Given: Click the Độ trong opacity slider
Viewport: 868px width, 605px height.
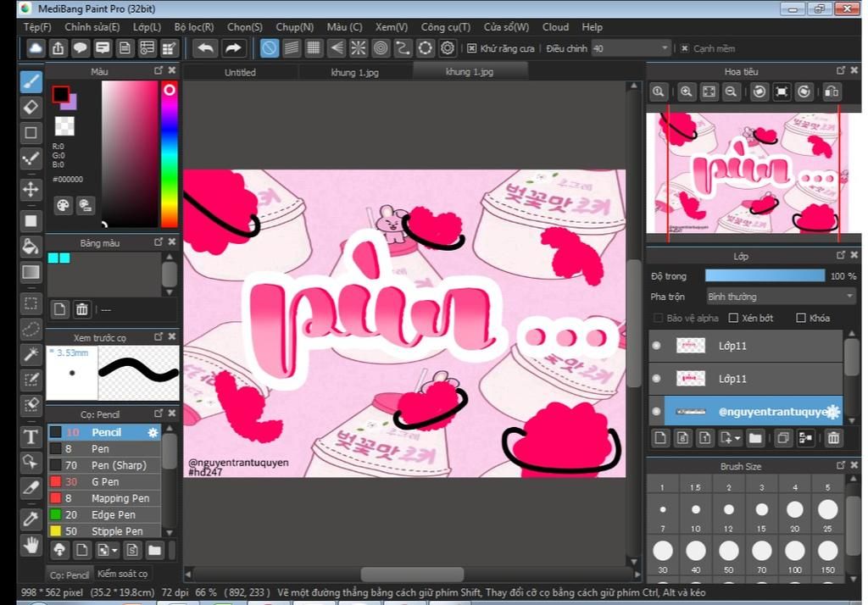Looking at the screenshot, I should (x=765, y=275).
